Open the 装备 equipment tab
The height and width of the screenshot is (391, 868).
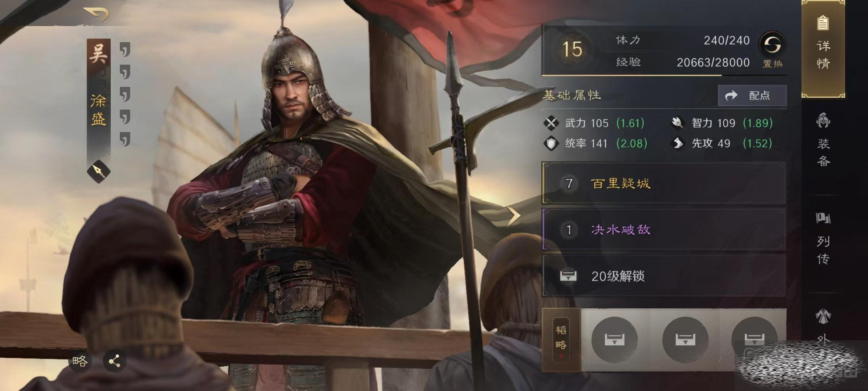click(823, 139)
